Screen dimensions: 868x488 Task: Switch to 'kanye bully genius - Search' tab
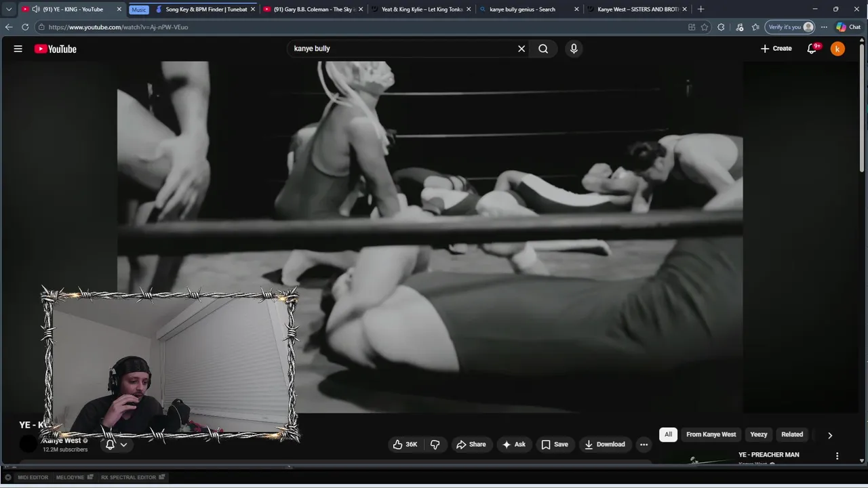point(522,9)
